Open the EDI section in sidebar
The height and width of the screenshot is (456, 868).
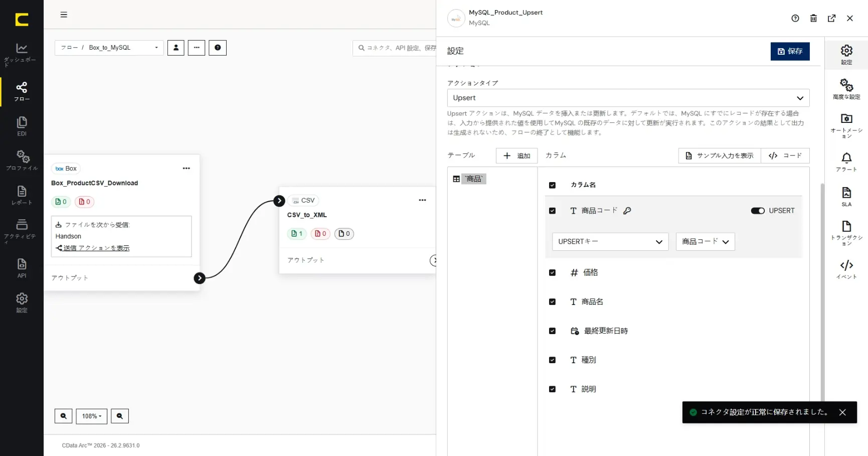pos(22,126)
